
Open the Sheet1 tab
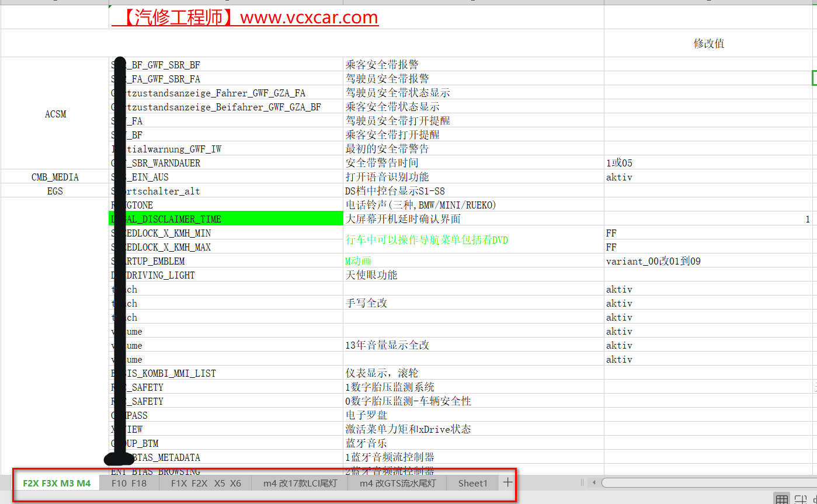point(472,483)
